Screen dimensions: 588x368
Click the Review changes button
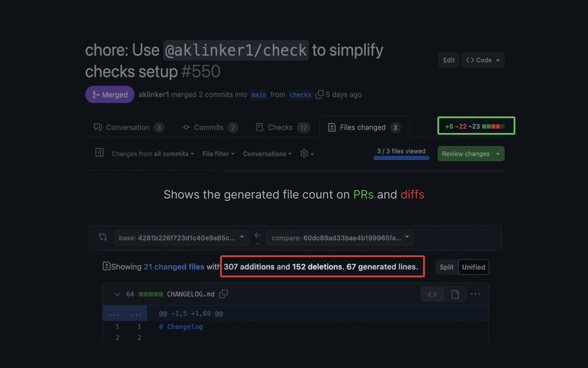click(x=471, y=154)
